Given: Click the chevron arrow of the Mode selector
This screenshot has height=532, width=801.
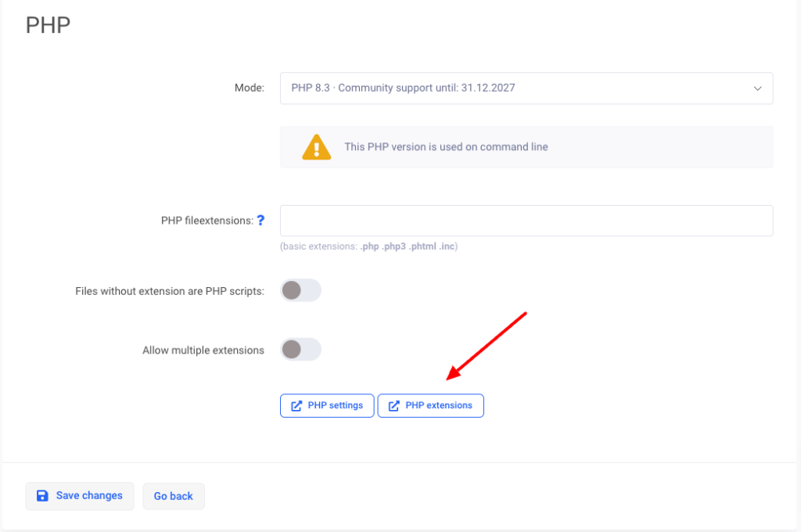Looking at the screenshot, I should [757, 88].
